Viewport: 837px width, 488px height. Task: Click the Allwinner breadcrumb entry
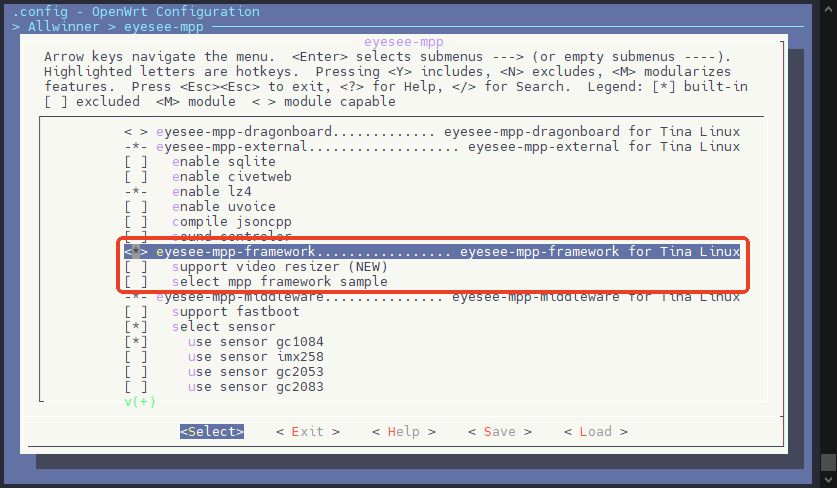64,27
